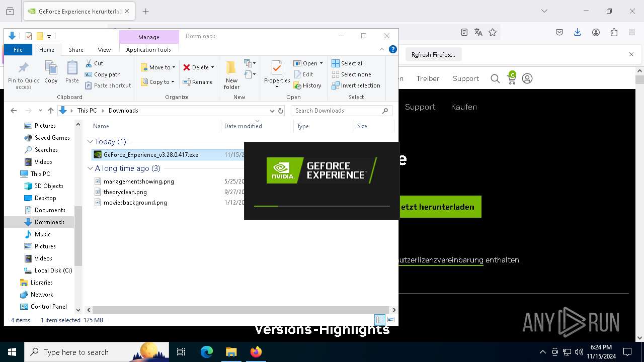Switch to the Share ribbon tab
644x362 pixels.
click(x=76, y=50)
